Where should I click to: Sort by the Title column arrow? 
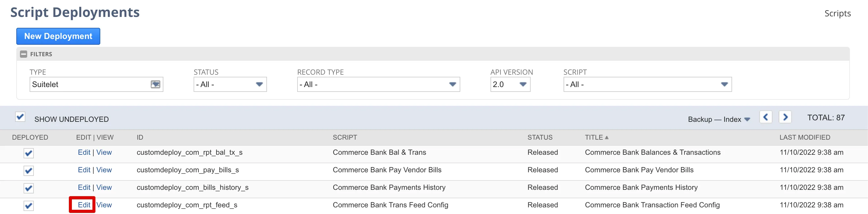(606, 138)
